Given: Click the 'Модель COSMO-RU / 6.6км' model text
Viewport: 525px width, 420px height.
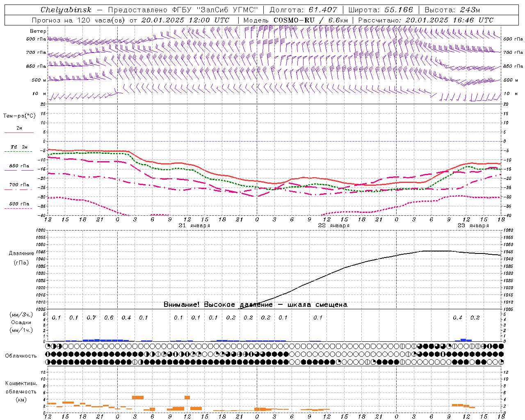Looking at the screenshot, I should (295, 20).
